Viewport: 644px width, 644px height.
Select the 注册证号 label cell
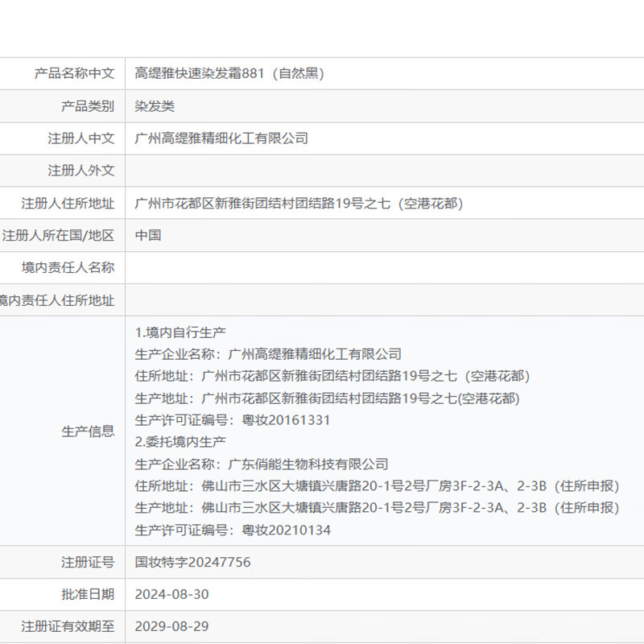coord(88,563)
